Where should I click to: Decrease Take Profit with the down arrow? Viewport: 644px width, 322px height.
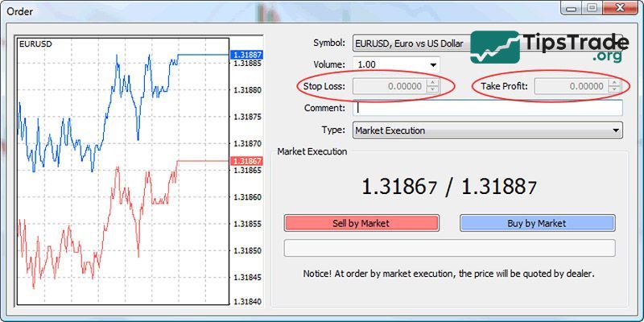pos(613,89)
